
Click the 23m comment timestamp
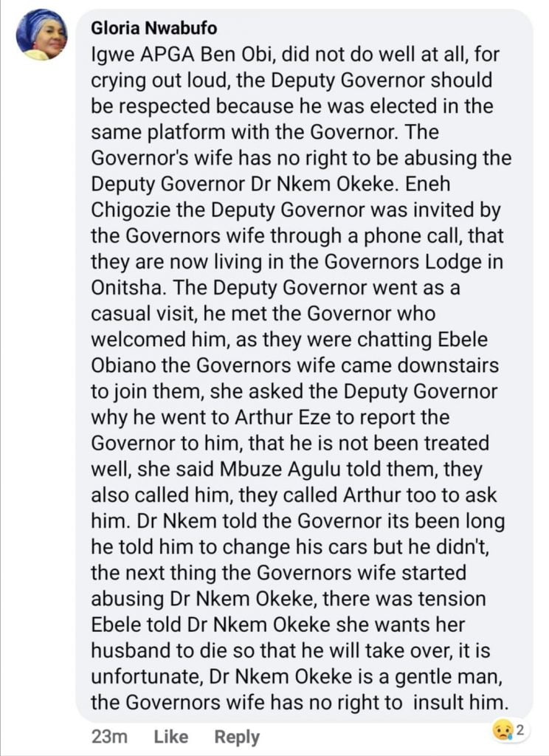click(107, 736)
